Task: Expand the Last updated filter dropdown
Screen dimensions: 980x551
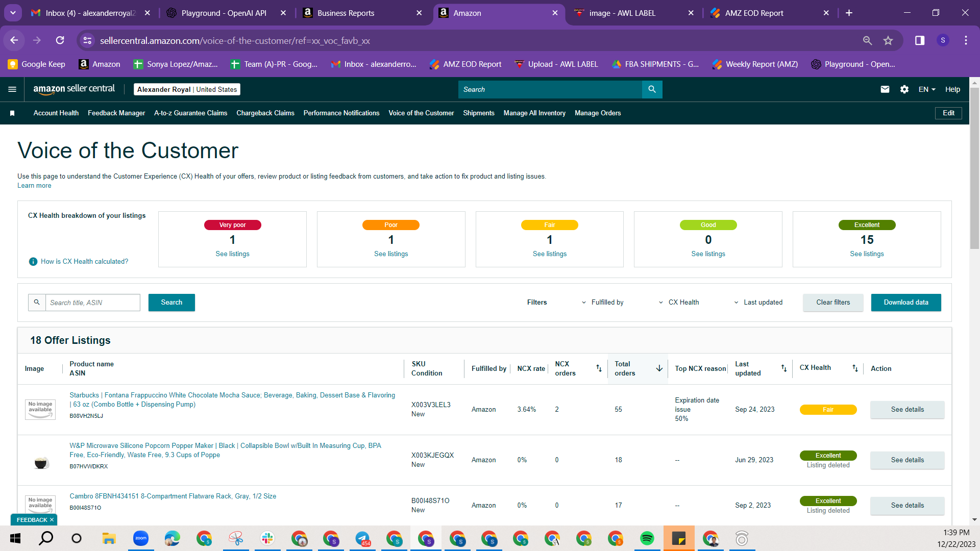Action: [758, 303]
